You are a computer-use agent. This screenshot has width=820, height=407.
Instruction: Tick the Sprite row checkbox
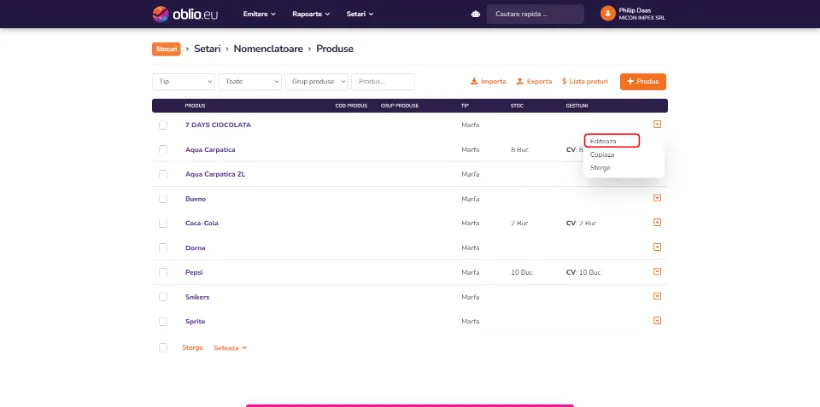[163, 322]
